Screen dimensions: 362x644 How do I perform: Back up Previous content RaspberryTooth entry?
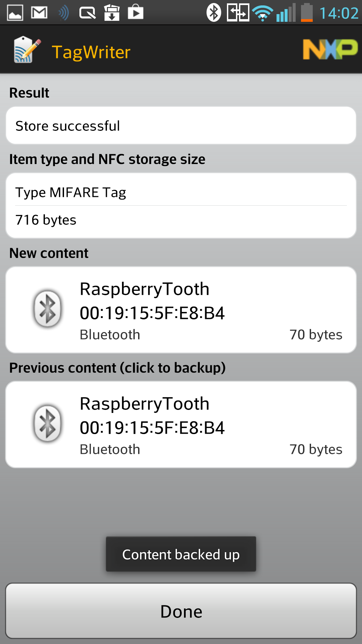tap(181, 425)
